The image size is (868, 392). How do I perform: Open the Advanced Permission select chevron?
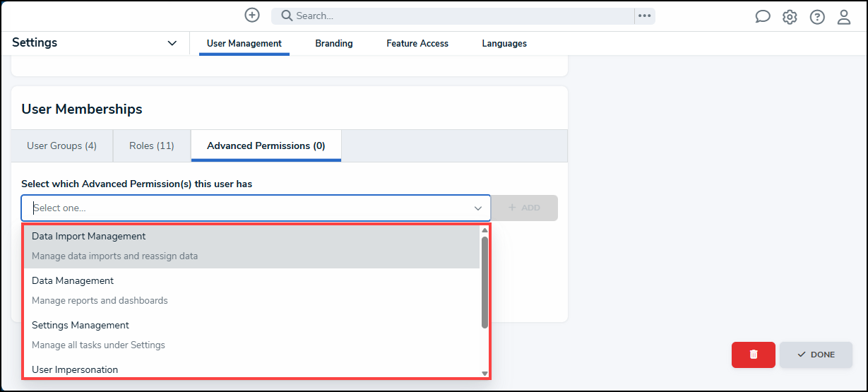tap(478, 208)
